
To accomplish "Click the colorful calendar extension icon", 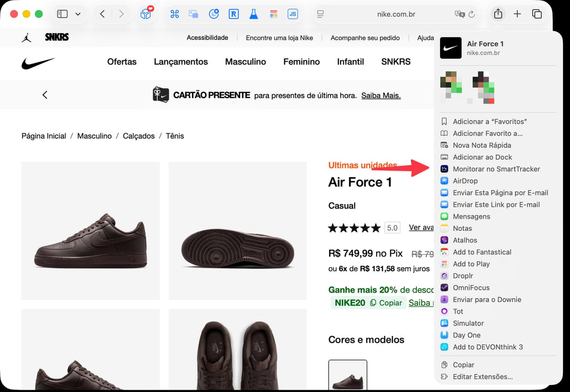I will (x=274, y=14).
